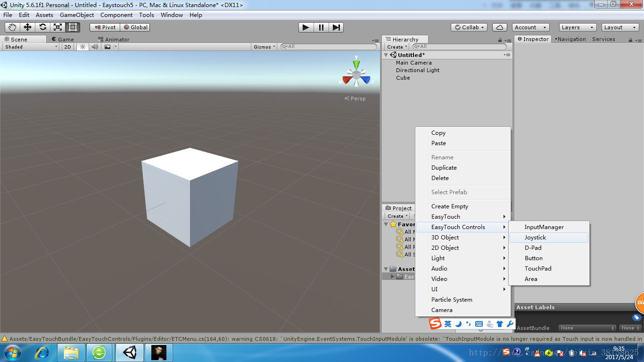Open the Layout dropdown
The image size is (644, 362).
(x=620, y=27)
